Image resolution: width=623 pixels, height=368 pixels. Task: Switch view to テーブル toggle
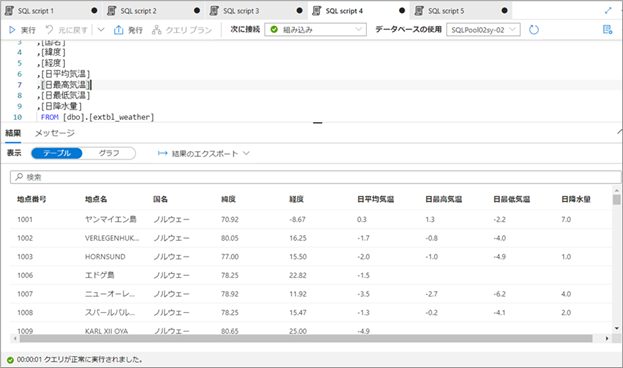point(57,153)
